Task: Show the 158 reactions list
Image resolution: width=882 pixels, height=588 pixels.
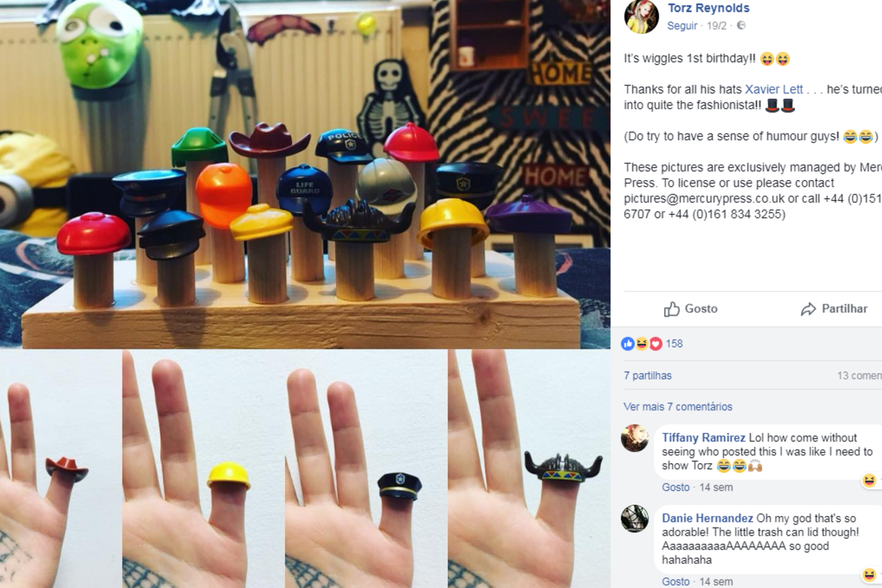Action: point(674,344)
